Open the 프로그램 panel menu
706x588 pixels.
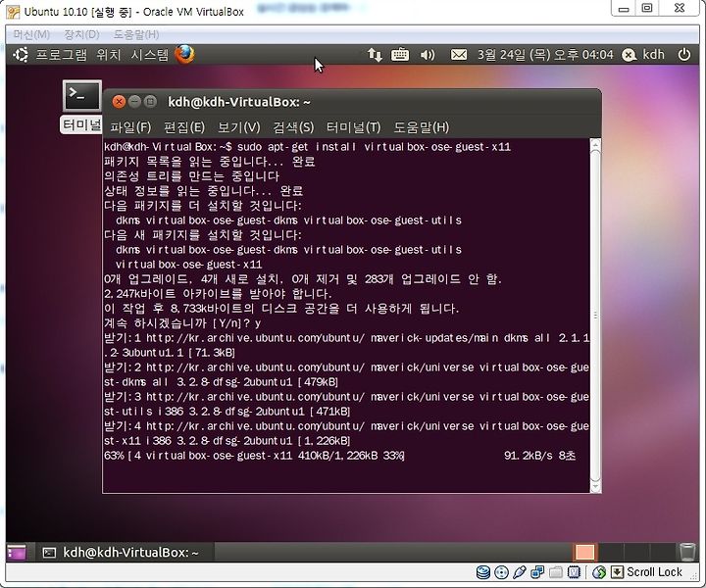click(x=61, y=55)
